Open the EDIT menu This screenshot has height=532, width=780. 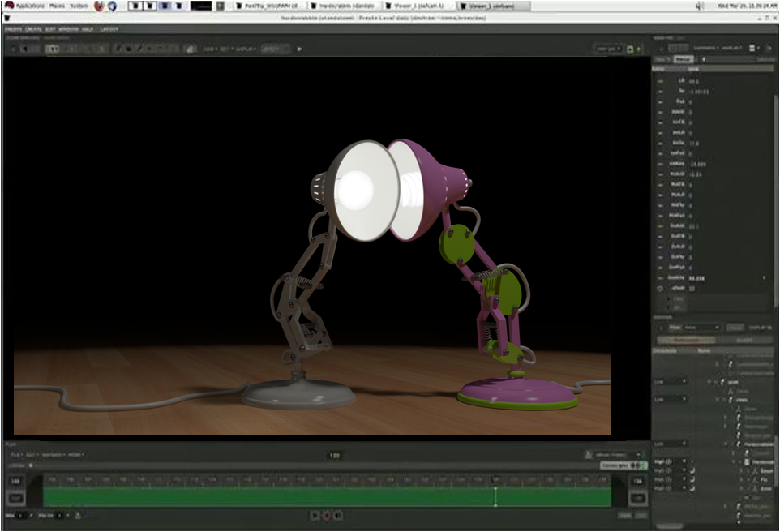(x=50, y=29)
